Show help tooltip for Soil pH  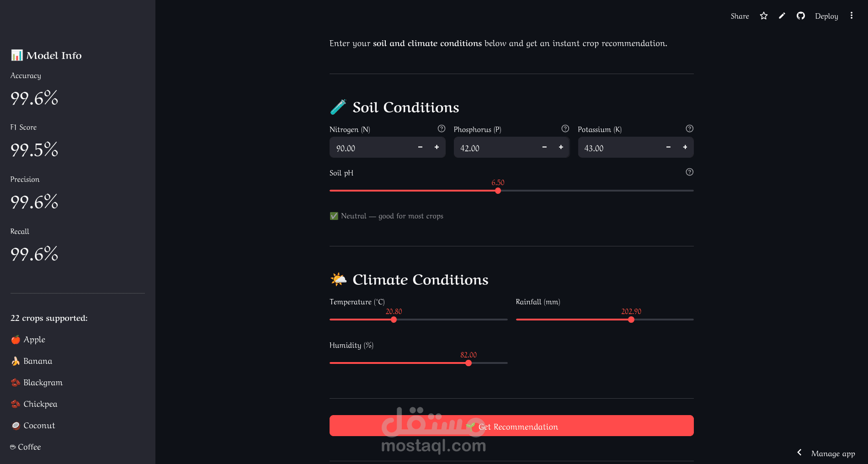[x=689, y=172]
